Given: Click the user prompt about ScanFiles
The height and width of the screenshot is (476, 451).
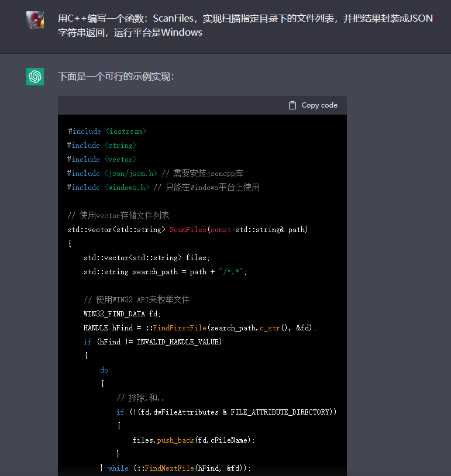Looking at the screenshot, I should (x=245, y=25).
